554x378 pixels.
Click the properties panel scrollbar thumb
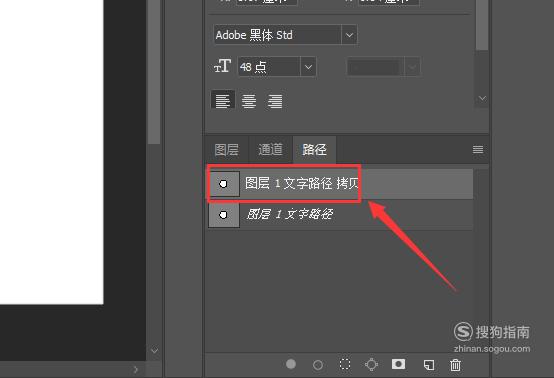(482, 25)
